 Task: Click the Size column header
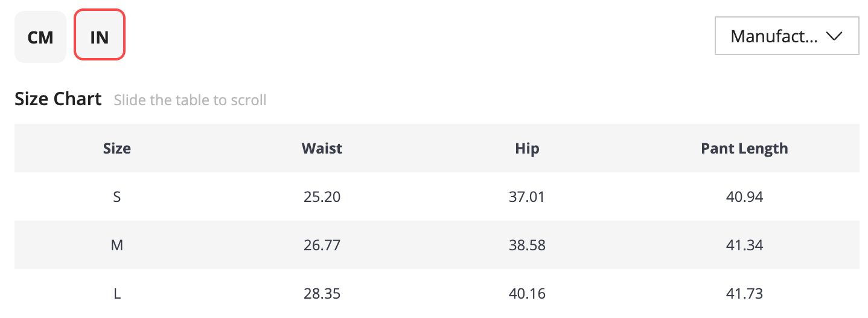click(117, 148)
